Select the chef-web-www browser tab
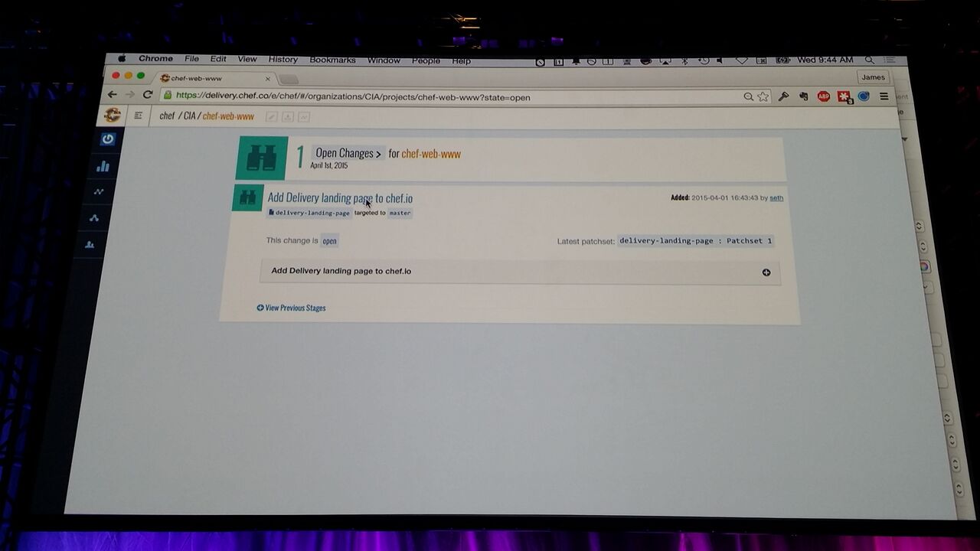 pos(214,78)
